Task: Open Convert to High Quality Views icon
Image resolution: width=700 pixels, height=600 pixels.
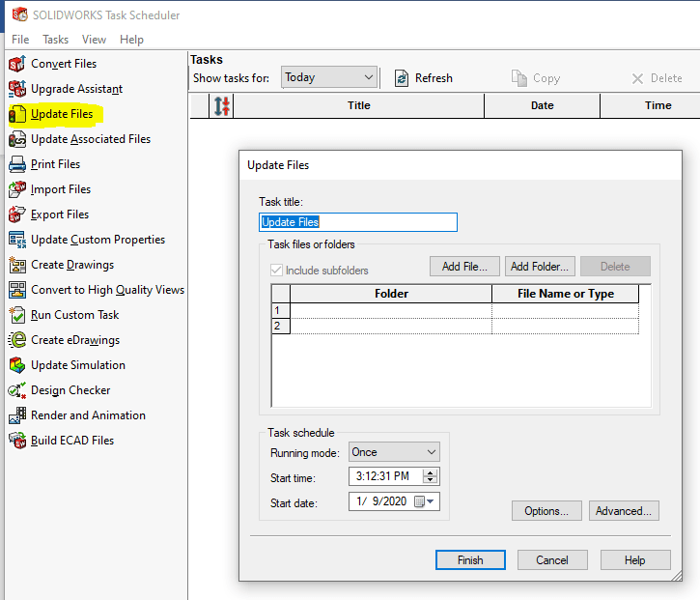Action: [17, 290]
